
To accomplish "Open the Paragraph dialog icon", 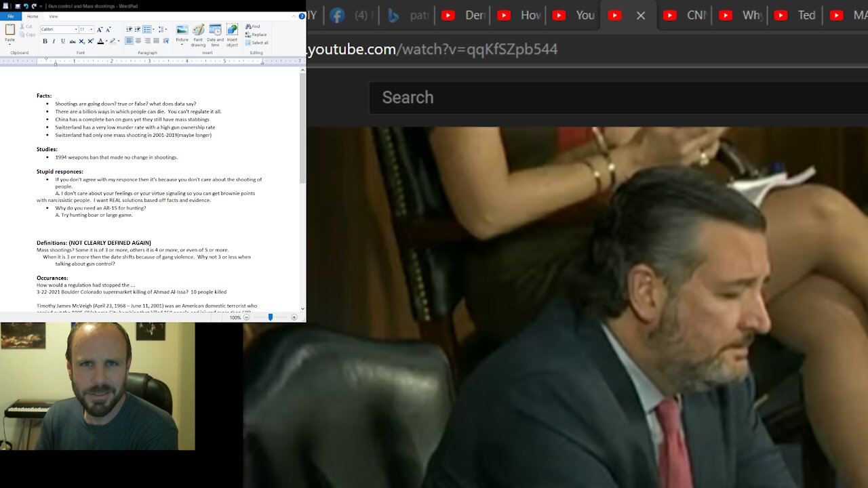I will [x=166, y=41].
